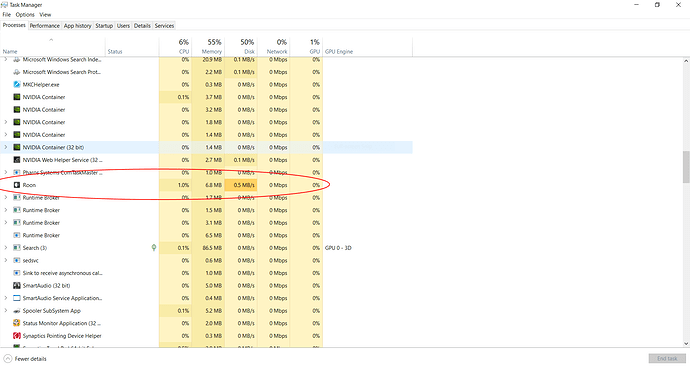Click icon of Runtime Broker using 1.5 MB
690x369 pixels.
tap(17, 210)
